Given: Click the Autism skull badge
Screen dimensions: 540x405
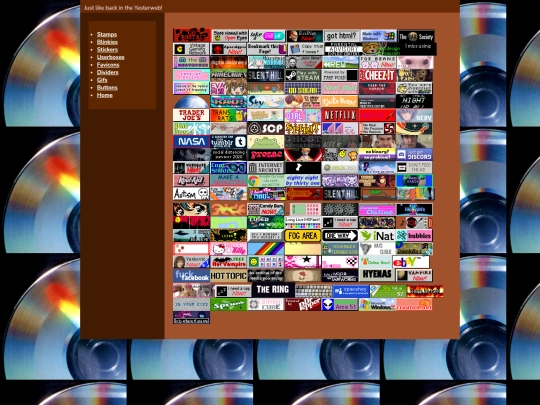Looking at the screenshot, I should coord(191,194).
